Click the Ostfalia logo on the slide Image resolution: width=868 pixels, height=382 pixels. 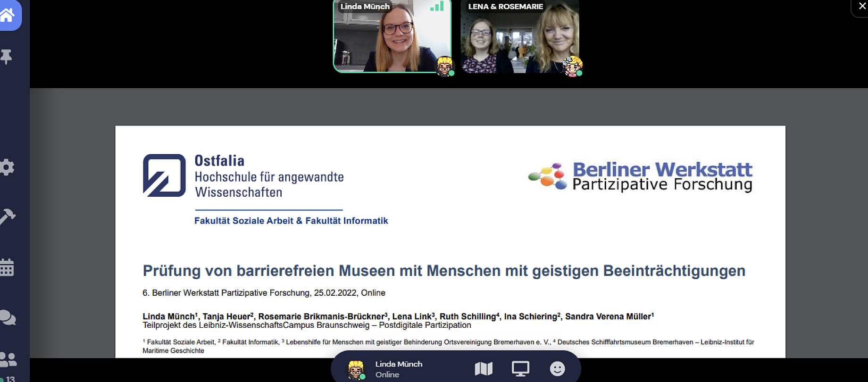pyautogui.click(x=164, y=175)
